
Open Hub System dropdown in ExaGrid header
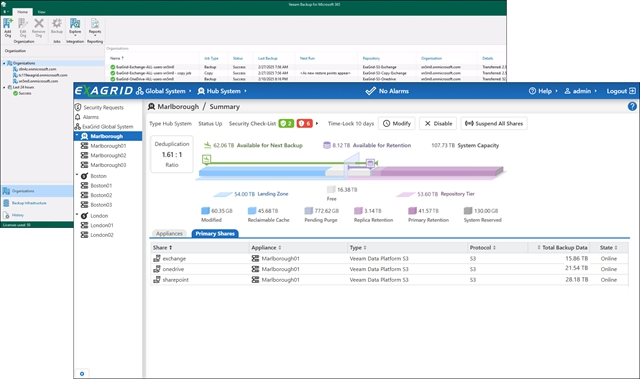[222, 91]
